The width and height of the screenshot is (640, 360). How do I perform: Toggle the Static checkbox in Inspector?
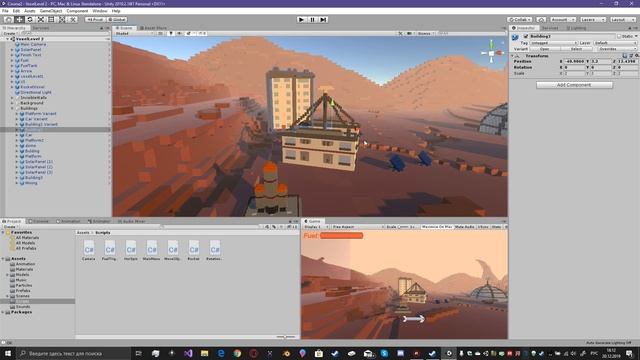point(619,36)
